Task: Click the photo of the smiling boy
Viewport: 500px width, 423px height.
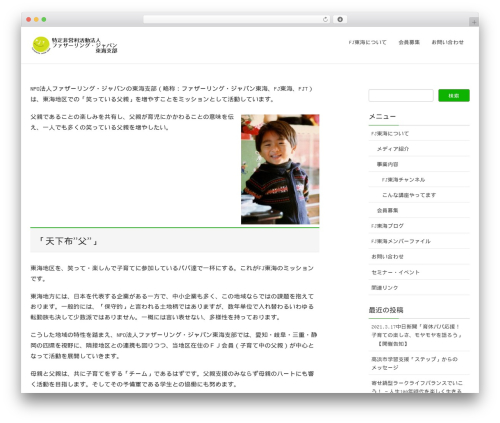Action: point(280,169)
